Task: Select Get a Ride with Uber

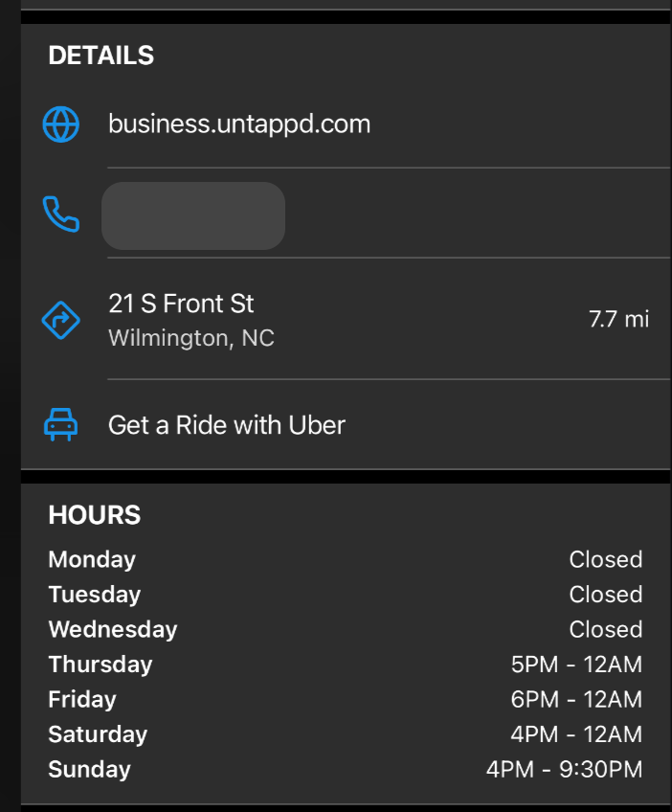Action: click(227, 425)
